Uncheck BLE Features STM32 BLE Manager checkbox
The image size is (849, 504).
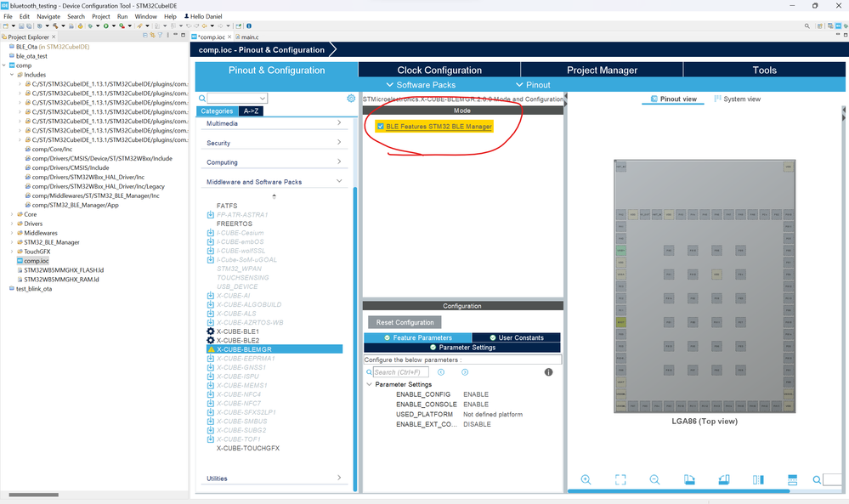tap(381, 126)
